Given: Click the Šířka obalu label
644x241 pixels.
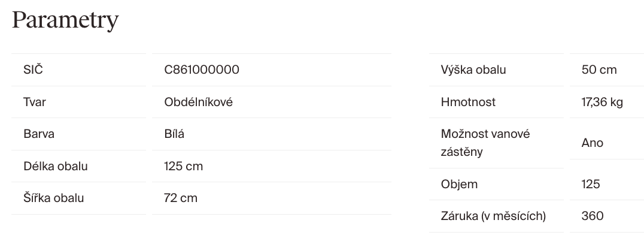Looking at the screenshot, I should 53,198.
